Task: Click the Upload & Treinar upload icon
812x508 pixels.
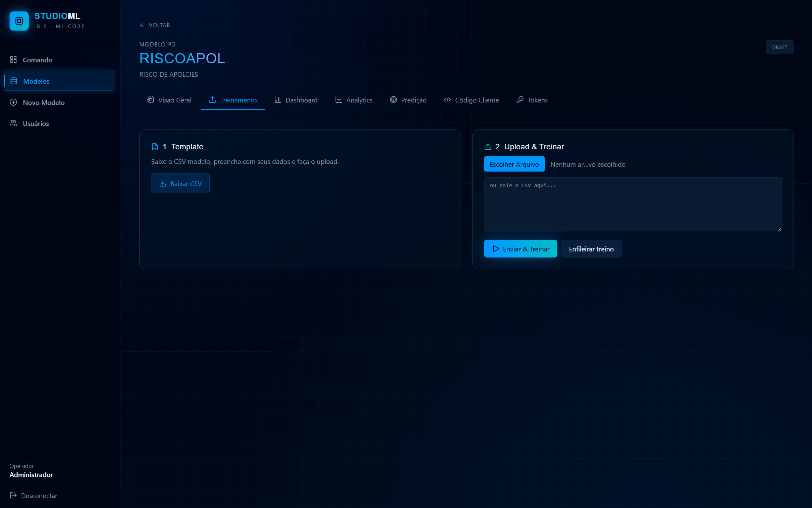Action: (x=488, y=147)
